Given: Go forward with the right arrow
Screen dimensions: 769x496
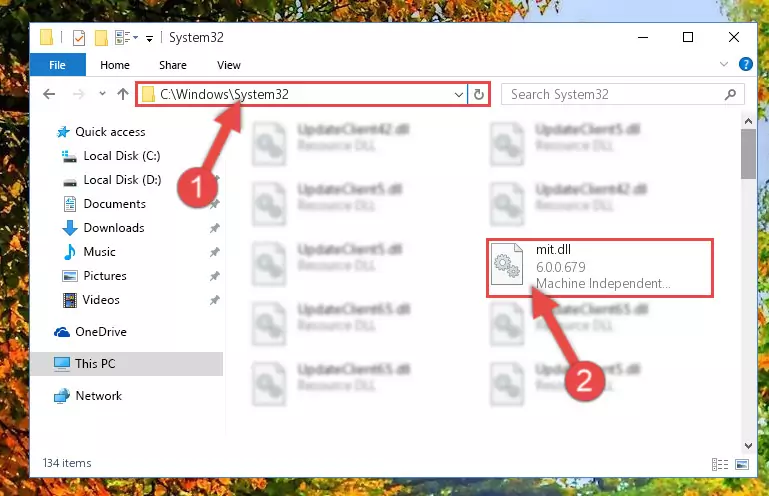Looking at the screenshot, I should 78,94.
